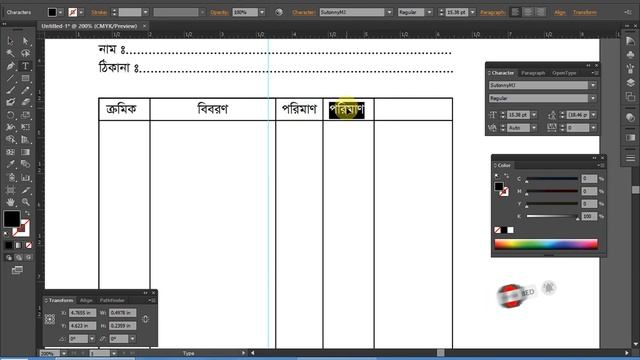Toggle Draw Behind mode
640x360 pixels.
pyautogui.click(x=18, y=258)
